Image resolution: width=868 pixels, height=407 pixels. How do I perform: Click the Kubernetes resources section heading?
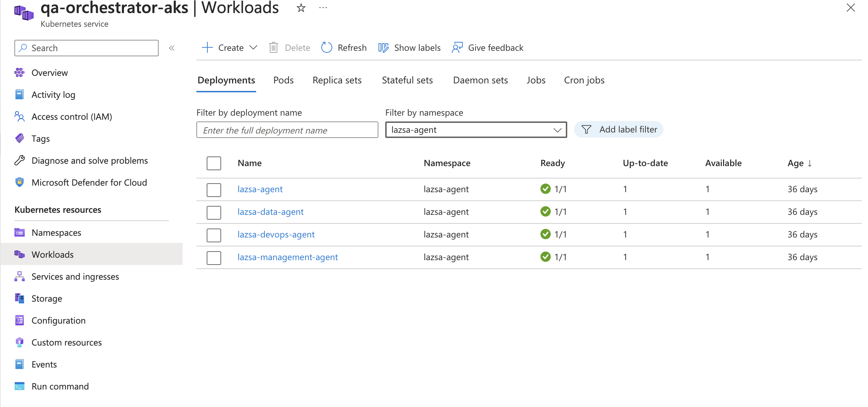coord(58,210)
